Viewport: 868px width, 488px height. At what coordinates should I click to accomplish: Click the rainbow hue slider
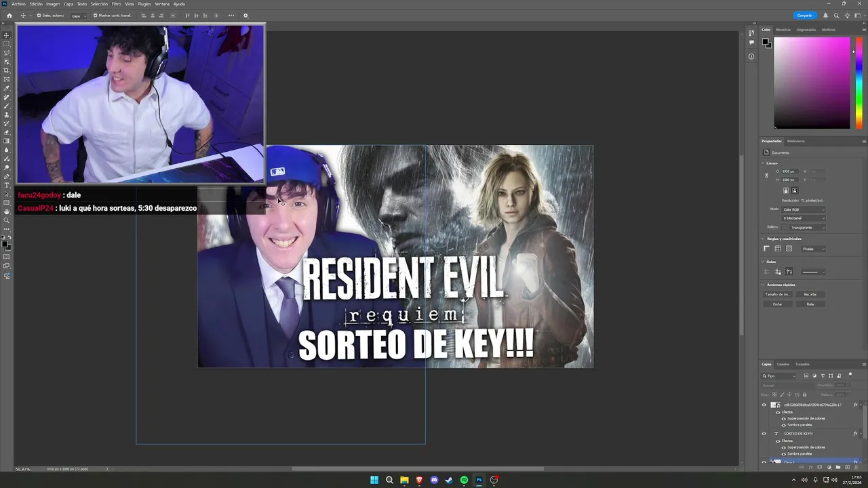[860, 83]
